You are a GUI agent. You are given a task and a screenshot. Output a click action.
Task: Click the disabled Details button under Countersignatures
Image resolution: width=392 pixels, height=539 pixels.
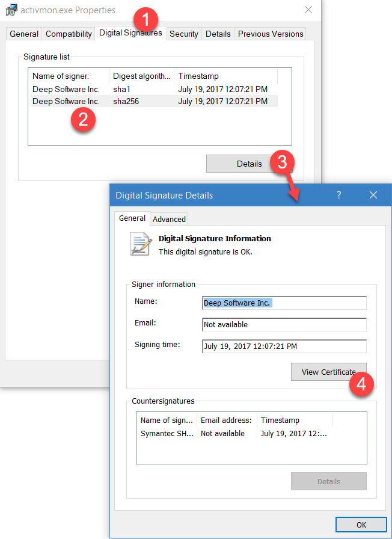pyautogui.click(x=328, y=481)
